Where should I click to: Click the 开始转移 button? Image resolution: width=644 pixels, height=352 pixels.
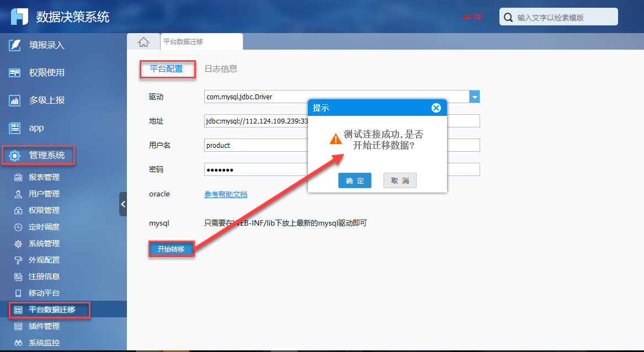tap(171, 249)
